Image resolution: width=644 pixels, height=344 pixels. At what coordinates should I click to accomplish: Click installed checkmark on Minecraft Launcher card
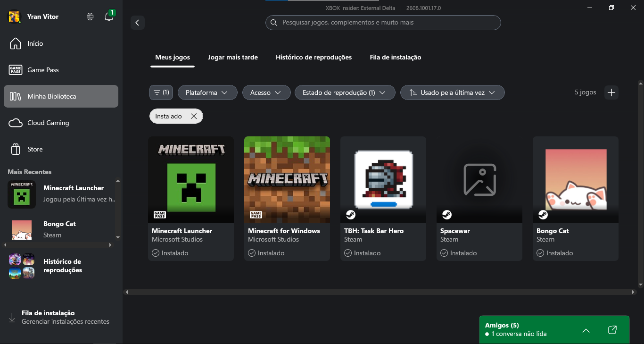[156, 253]
